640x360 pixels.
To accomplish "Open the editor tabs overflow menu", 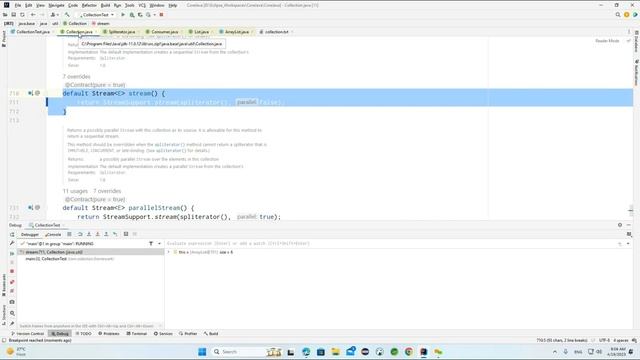I will pos(629,32).
